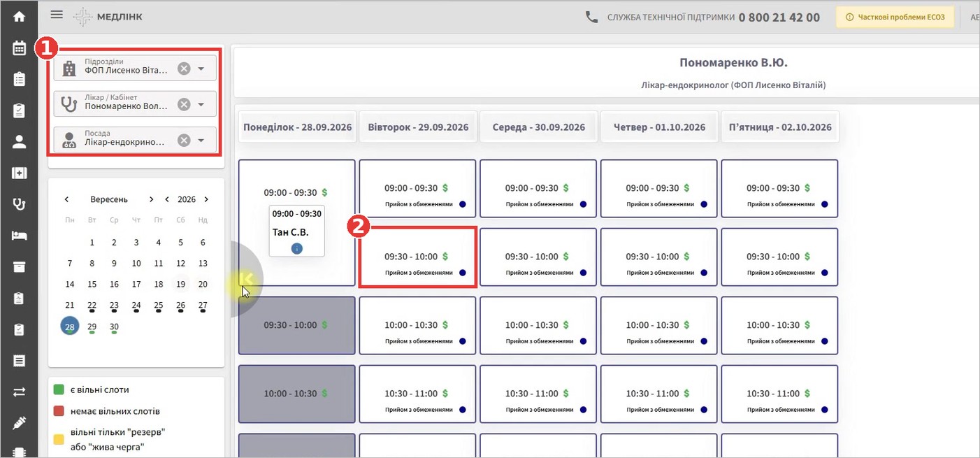The width and height of the screenshot is (980, 458).
Task: Click the red "немає вільних слотів" legend swatch
Action: click(59, 411)
